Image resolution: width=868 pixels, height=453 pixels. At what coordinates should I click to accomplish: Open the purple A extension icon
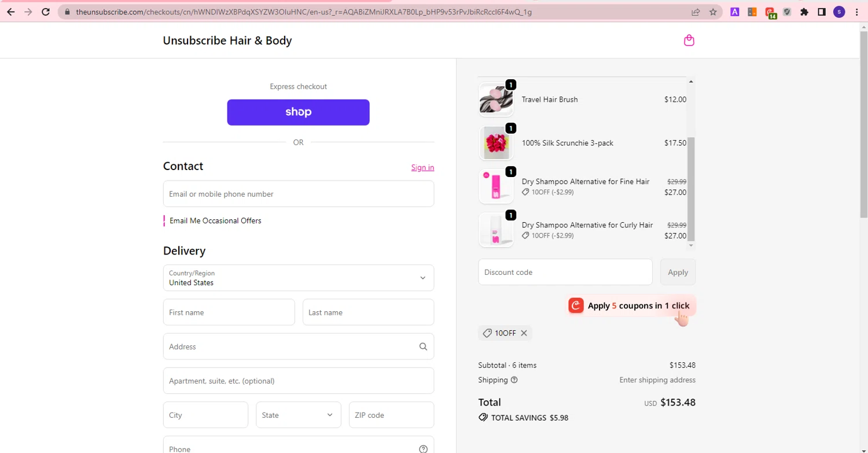(x=735, y=12)
